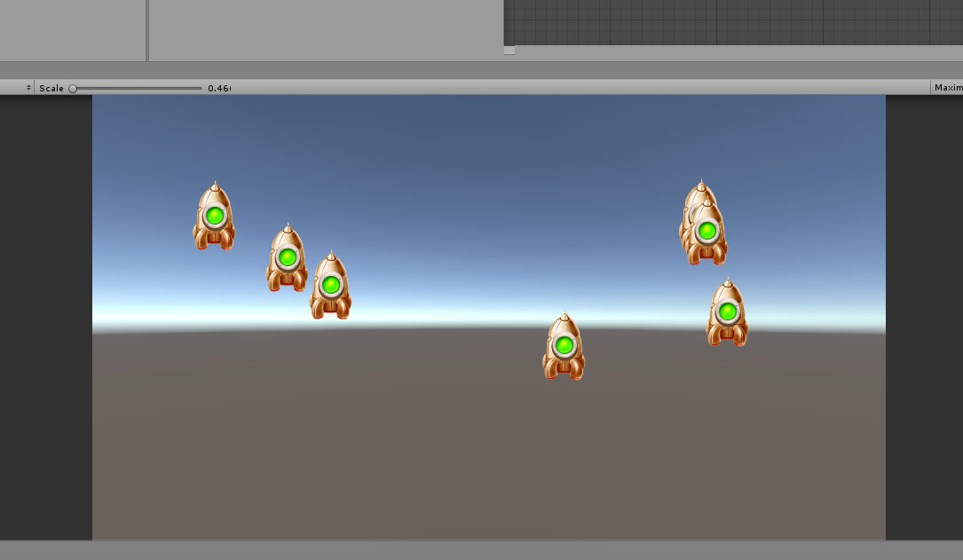
Task: Click the Scale value 0.46 field
Action: (218, 88)
